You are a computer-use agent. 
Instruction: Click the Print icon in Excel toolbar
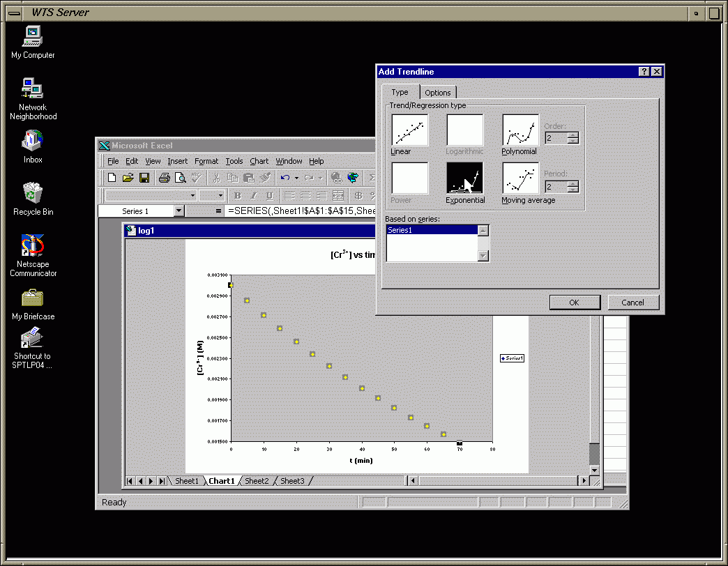pyautogui.click(x=164, y=178)
